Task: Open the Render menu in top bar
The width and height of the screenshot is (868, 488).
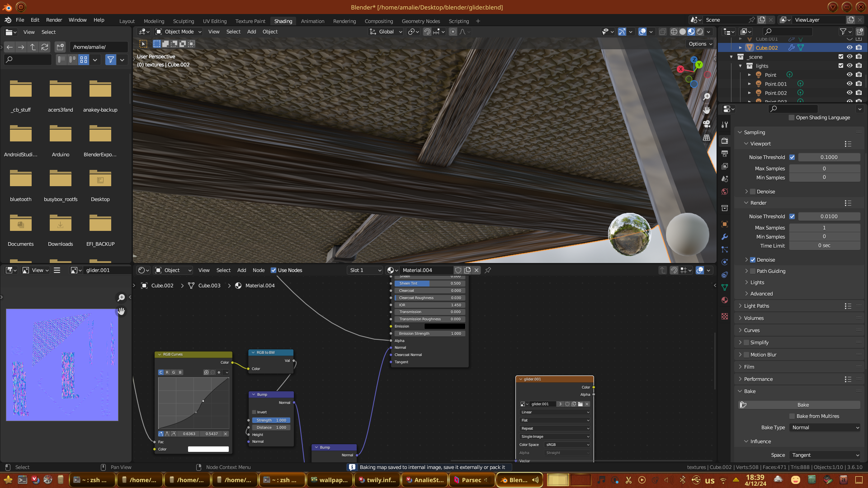Action: [x=54, y=20]
